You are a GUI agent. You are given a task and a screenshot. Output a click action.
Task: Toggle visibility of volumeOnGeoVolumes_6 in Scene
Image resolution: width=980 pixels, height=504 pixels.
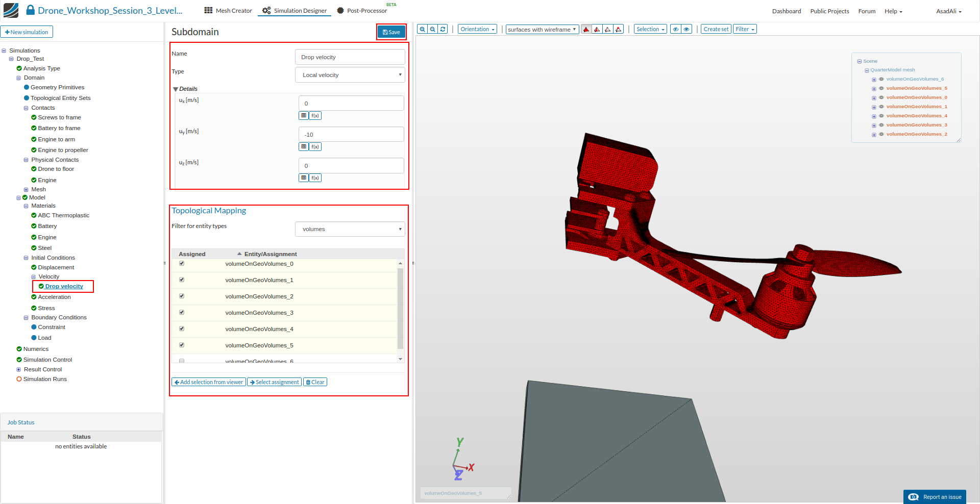(881, 79)
